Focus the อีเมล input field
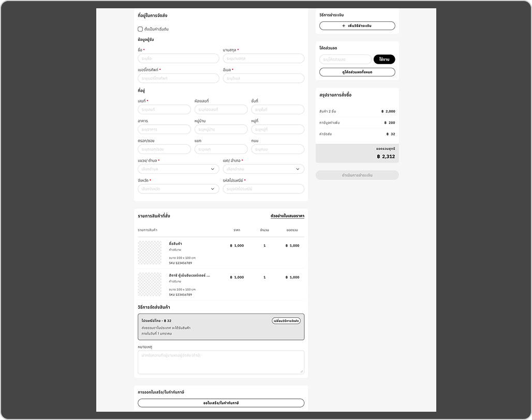Viewport: 532px width, 420px height. click(x=263, y=79)
